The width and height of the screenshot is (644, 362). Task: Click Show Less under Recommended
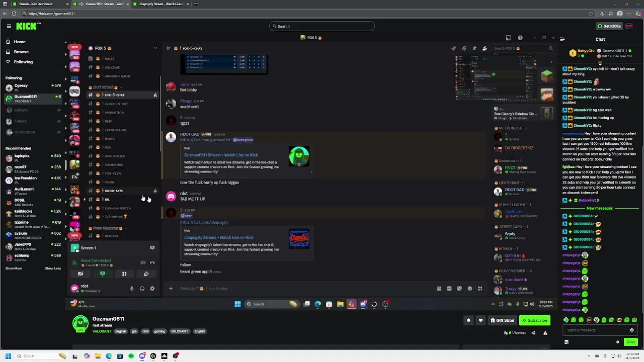click(x=53, y=268)
